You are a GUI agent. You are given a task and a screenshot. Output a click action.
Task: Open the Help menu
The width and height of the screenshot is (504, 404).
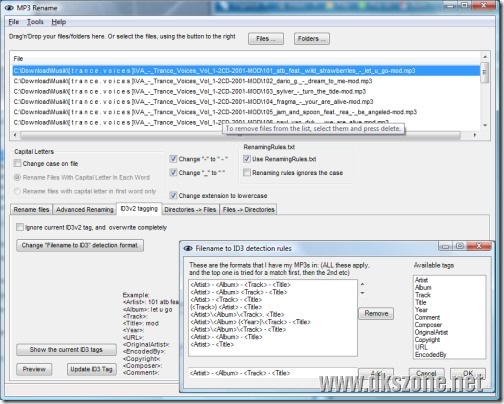coord(59,22)
